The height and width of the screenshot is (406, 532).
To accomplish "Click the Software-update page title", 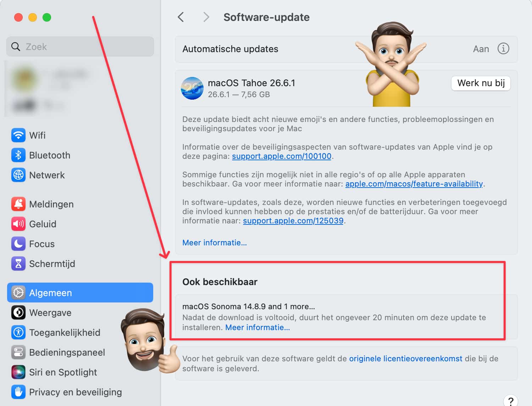I will pyautogui.click(x=266, y=17).
